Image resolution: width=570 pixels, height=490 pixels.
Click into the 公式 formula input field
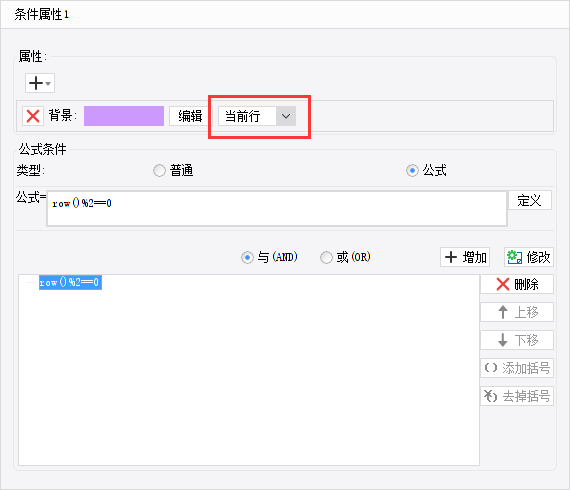277,209
